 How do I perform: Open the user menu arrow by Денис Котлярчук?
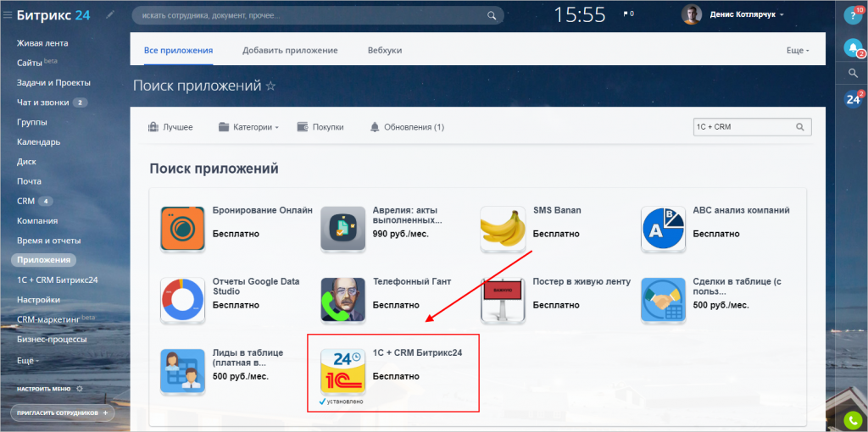coord(782,15)
